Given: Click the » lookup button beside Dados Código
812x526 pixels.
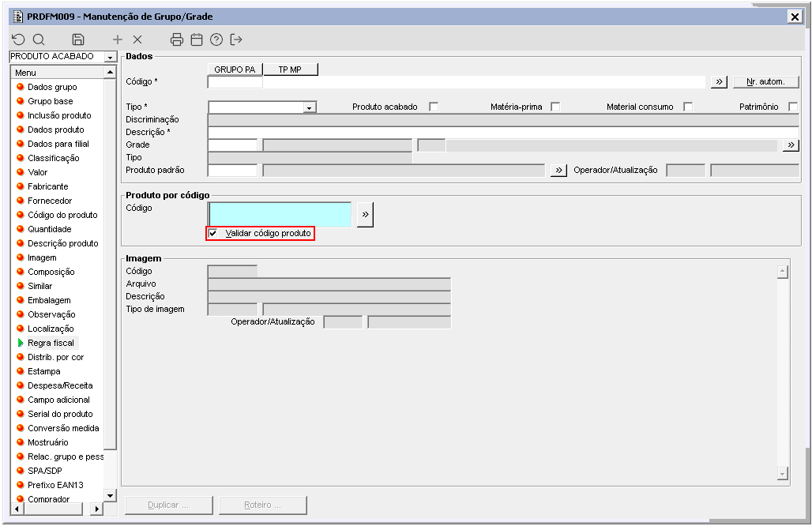Looking at the screenshot, I should pyautogui.click(x=719, y=82).
